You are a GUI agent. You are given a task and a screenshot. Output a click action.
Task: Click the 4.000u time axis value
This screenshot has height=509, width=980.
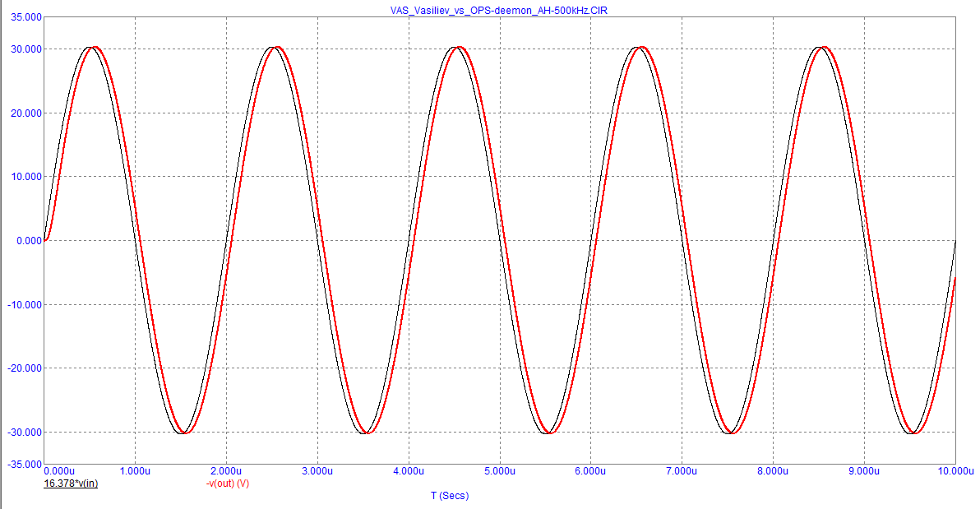[x=409, y=471]
